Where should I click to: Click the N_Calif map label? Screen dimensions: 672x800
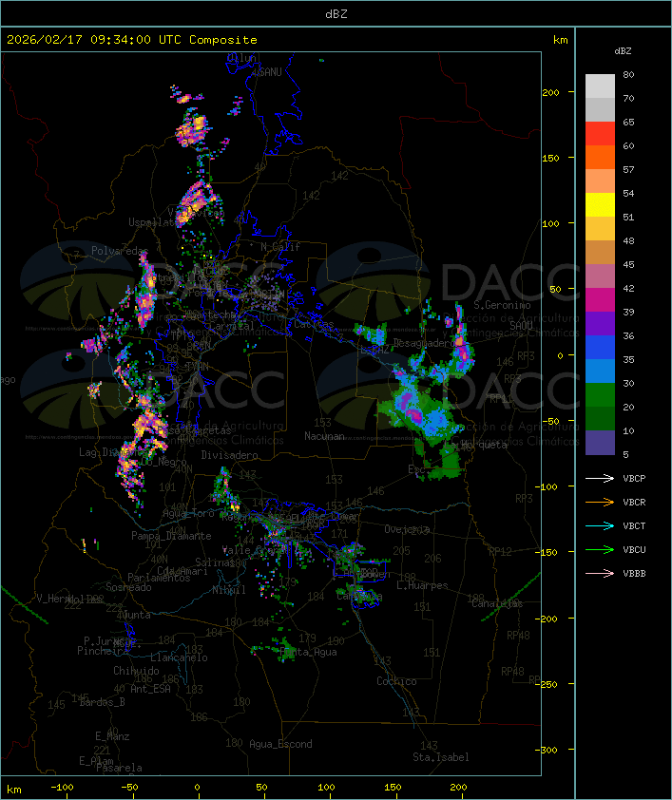click(280, 246)
